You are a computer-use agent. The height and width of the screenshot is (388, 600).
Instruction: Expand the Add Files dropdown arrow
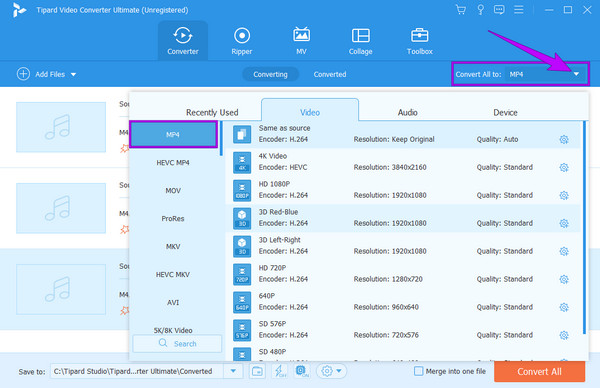click(73, 74)
